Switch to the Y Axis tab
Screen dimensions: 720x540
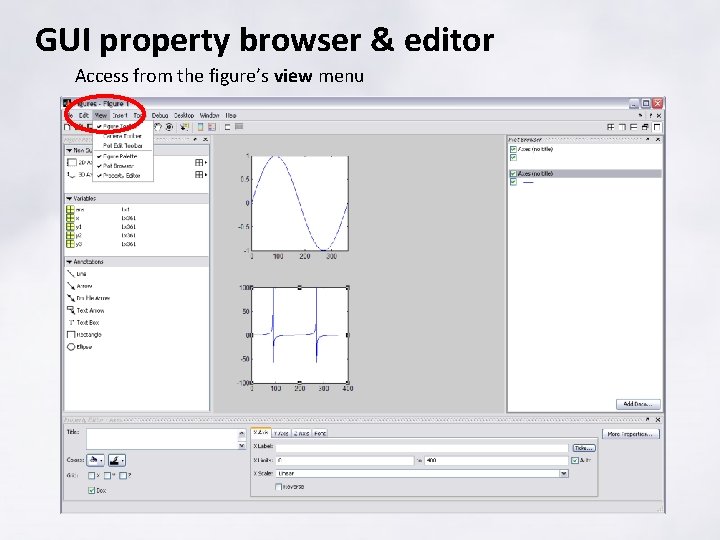(281, 433)
